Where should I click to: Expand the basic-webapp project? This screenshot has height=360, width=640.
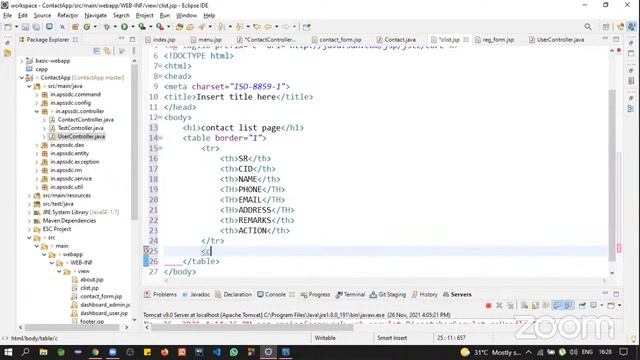pos(22,61)
